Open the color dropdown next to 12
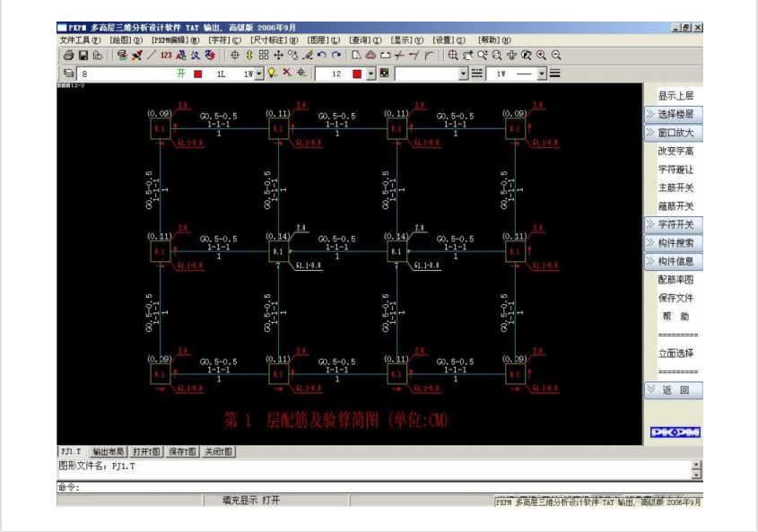 (370, 74)
